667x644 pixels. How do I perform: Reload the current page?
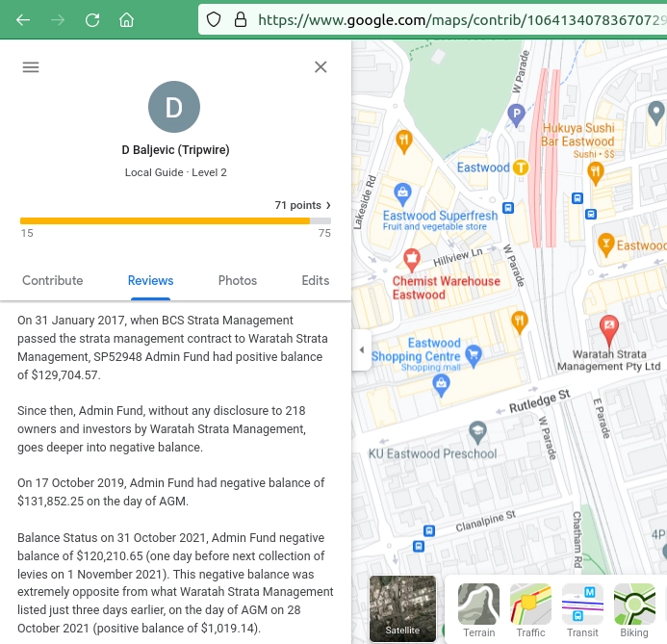92,19
